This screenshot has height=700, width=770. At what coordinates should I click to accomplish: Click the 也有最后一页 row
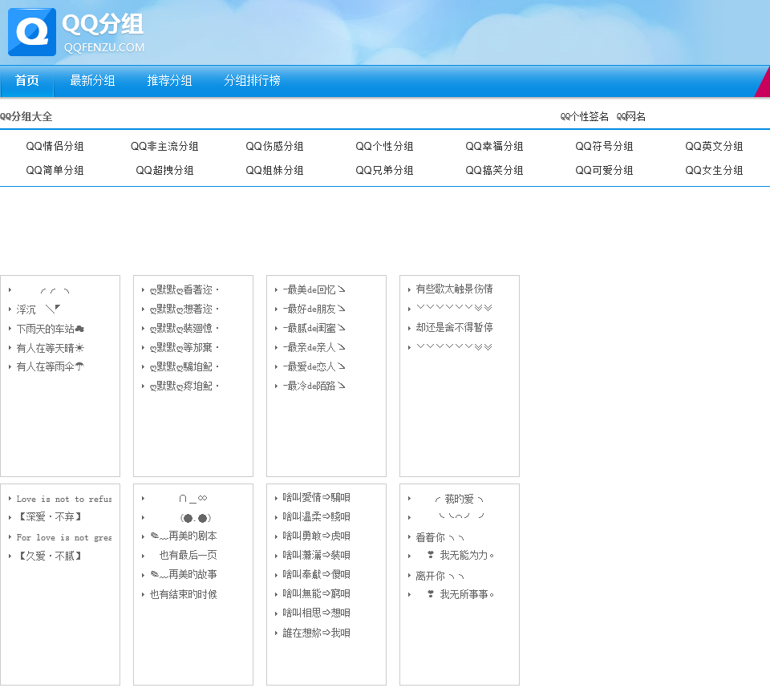188,555
